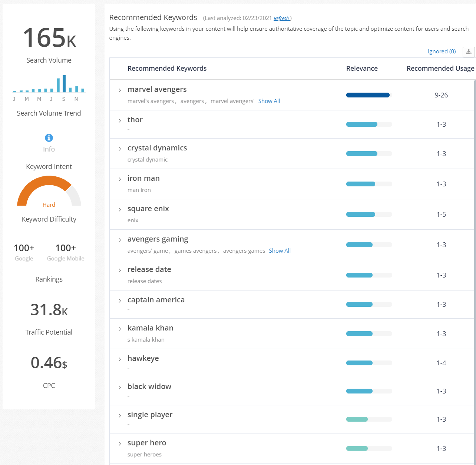Click the 165K search volume value
476x465 pixels.
point(49,38)
